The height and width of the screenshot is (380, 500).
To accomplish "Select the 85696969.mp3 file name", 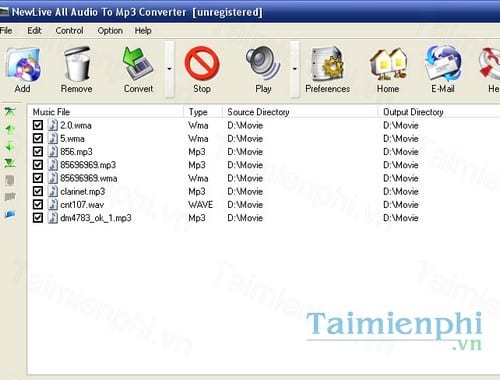I will [88, 165].
